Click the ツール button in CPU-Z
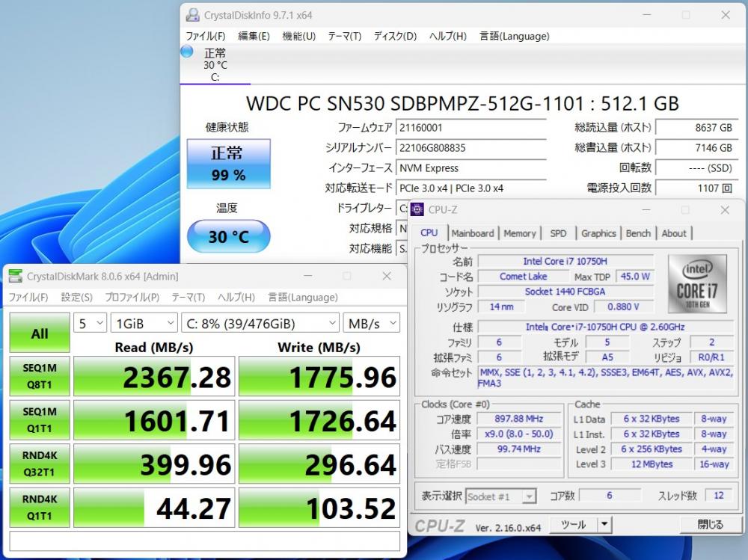The width and height of the screenshot is (748, 560). point(573,525)
